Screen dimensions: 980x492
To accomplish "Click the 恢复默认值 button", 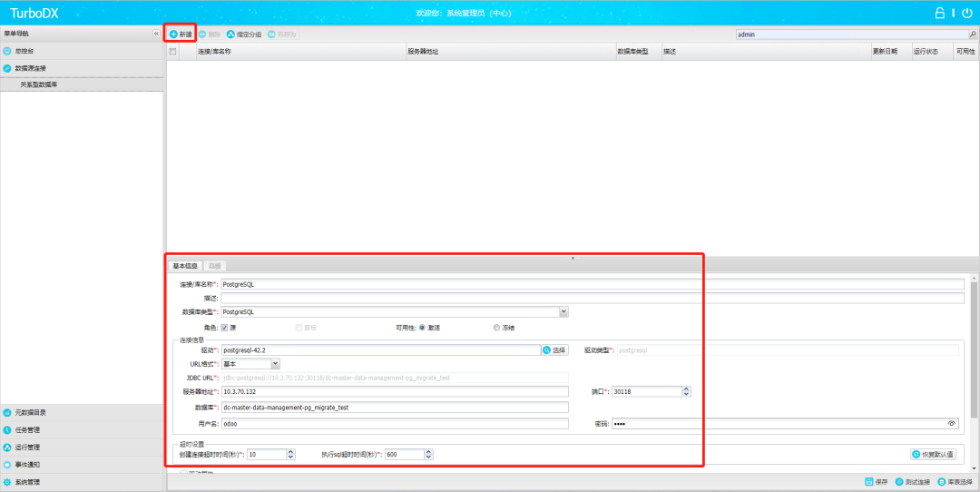I will 933,455.
